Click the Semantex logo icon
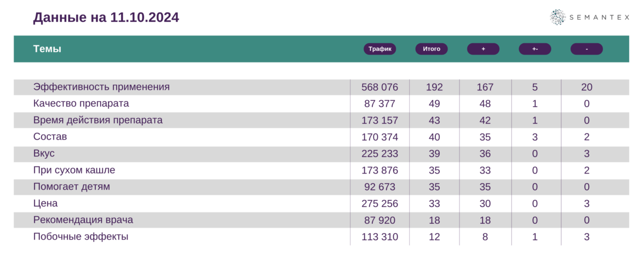The width and height of the screenshot is (644, 255). (557, 18)
